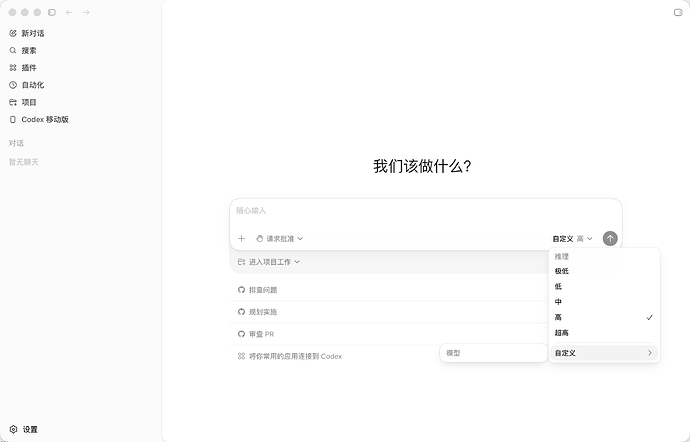The width and height of the screenshot is (690, 442).
Task: Toggle the sidebar panel icon
Action: click(x=52, y=12)
